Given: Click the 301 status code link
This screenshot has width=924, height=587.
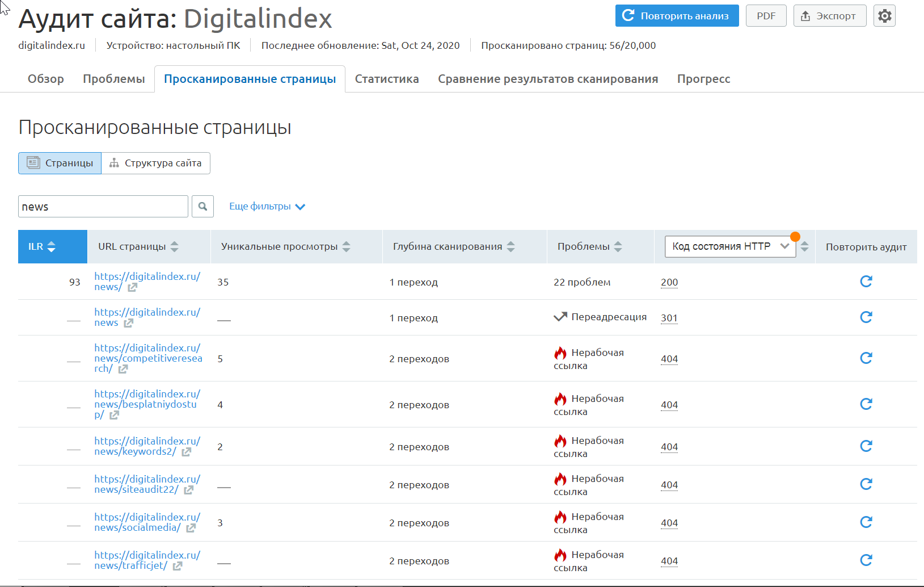Looking at the screenshot, I should click(669, 318).
